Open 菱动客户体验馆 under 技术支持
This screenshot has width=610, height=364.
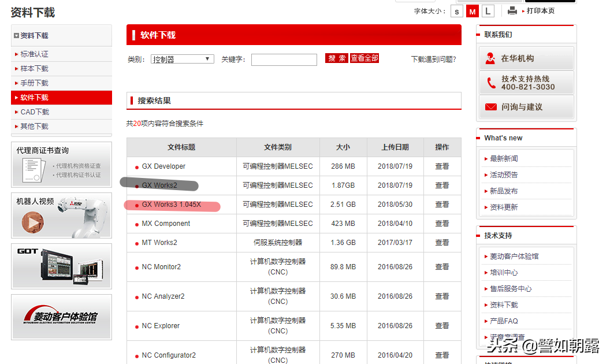pos(514,256)
